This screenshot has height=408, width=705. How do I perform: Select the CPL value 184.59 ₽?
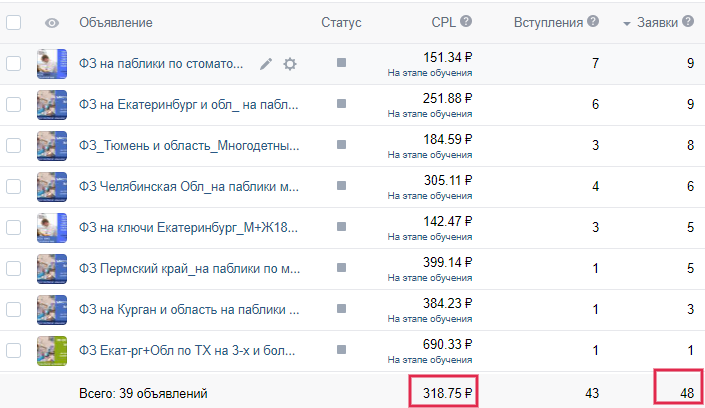pos(447,139)
